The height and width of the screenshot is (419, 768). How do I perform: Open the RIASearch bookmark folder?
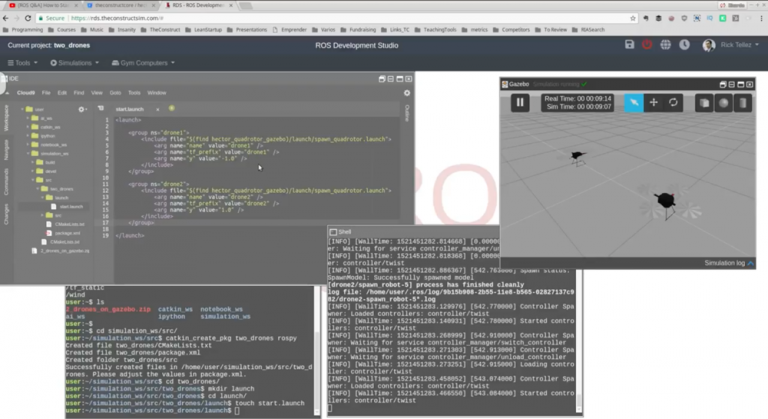pos(588,30)
